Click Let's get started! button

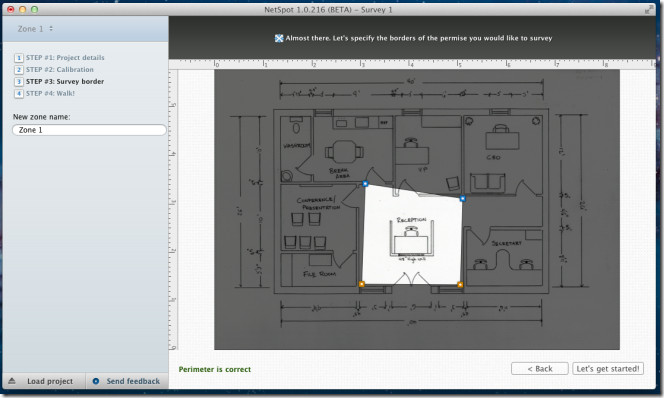coord(608,368)
